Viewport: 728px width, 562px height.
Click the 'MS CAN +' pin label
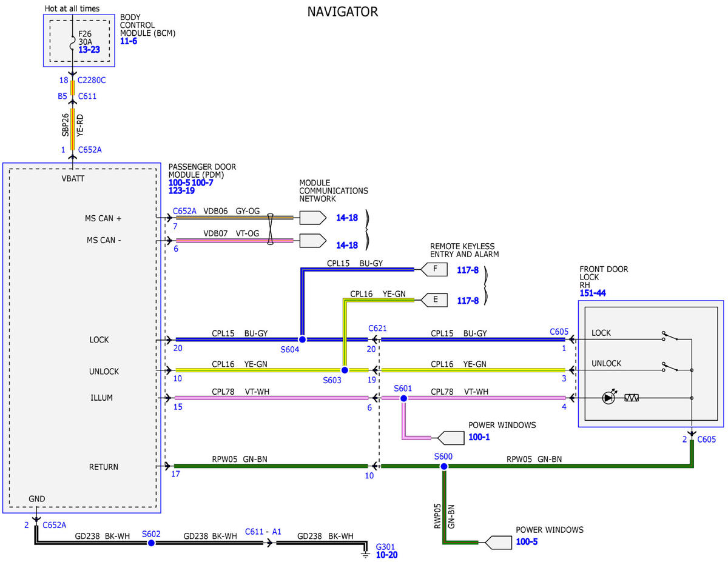104,218
